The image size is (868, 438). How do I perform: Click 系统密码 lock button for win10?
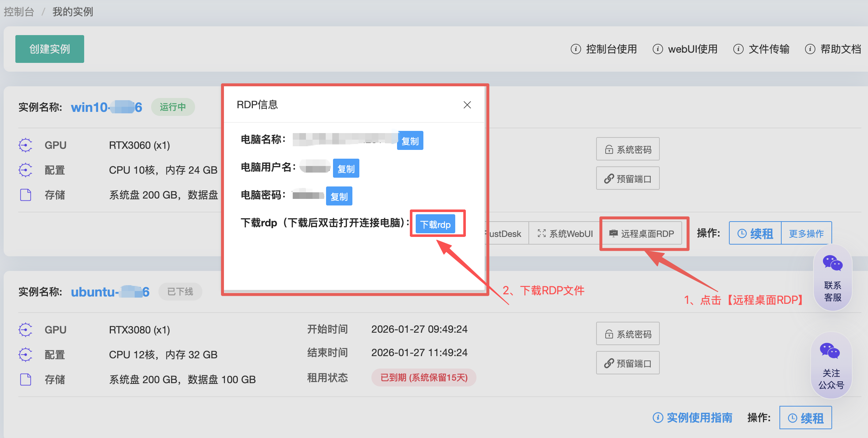(x=628, y=149)
